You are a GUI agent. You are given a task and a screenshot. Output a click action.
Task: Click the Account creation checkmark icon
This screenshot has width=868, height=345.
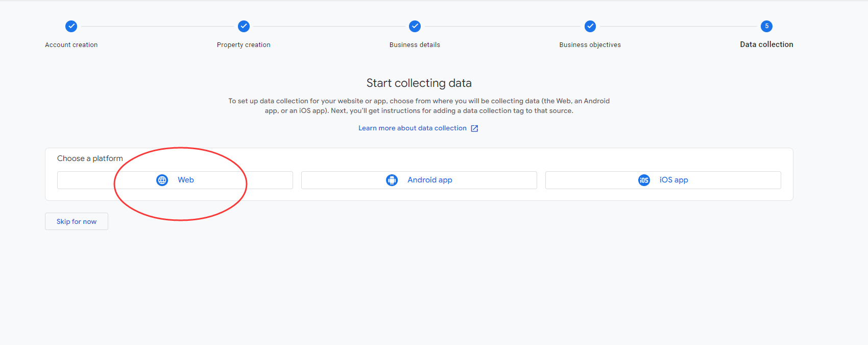(x=71, y=26)
